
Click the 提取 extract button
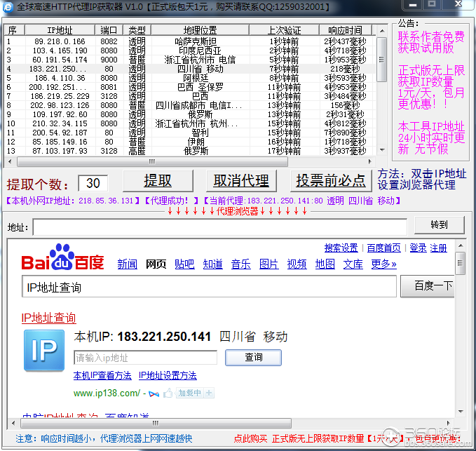(x=158, y=181)
